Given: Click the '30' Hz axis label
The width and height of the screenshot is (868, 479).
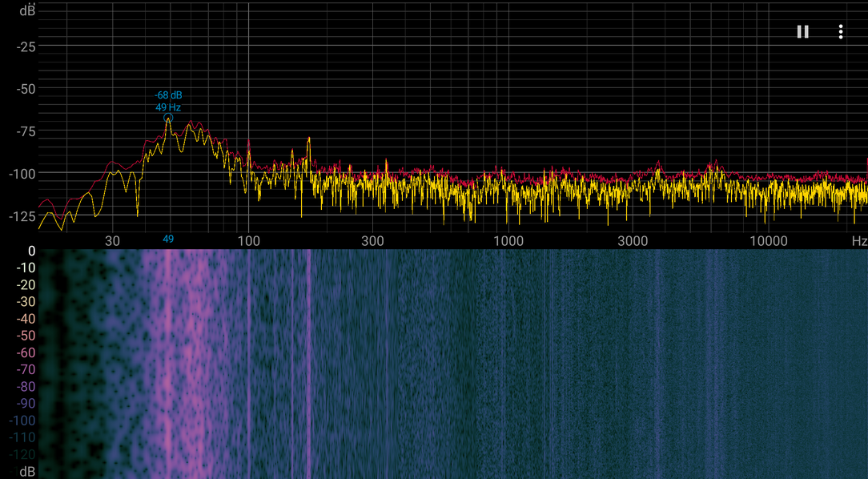Looking at the screenshot, I should [112, 241].
